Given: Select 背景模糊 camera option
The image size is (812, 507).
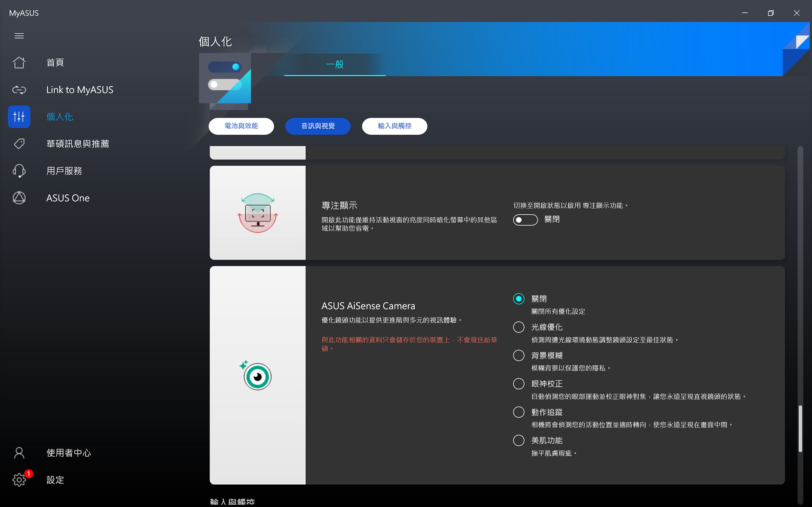Looking at the screenshot, I should click(519, 356).
